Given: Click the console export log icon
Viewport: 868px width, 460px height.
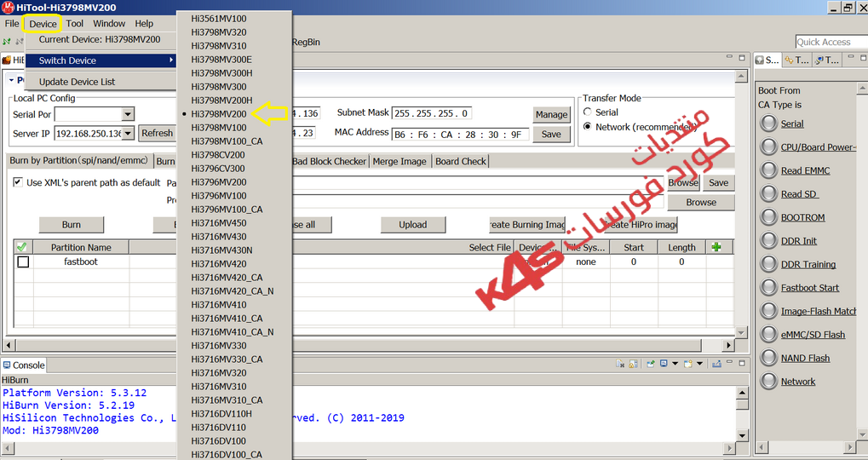Looking at the screenshot, I should 717,364.
